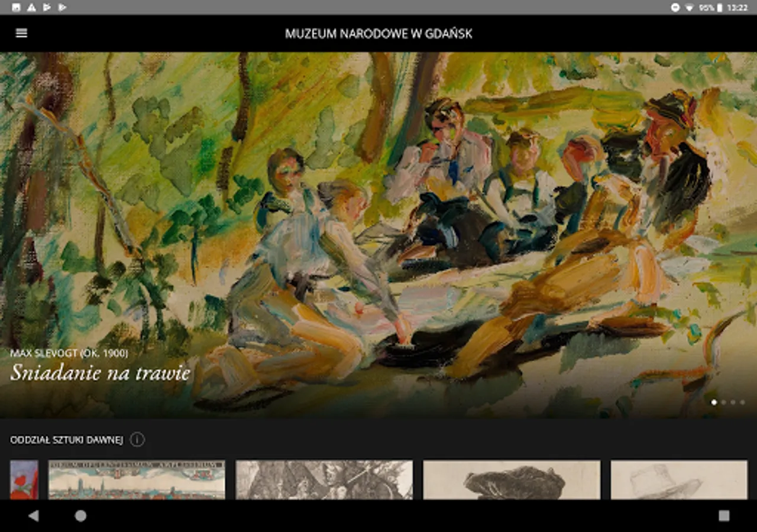757x532 pixels.
Task: Tap the Max Slevogt (ok. 1900) caption
Action: pyautogui.click(x=69, y=353)
